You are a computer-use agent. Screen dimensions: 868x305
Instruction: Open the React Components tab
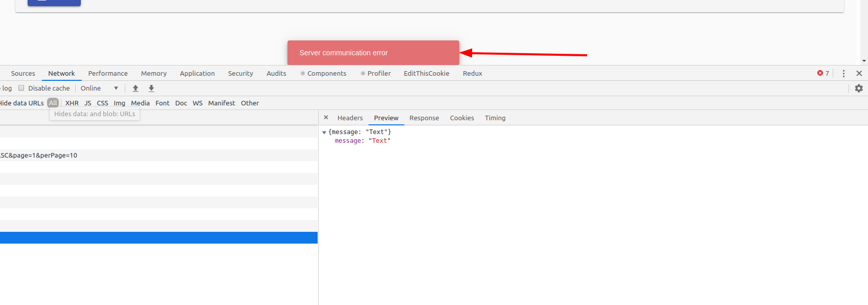coord(323,73)
